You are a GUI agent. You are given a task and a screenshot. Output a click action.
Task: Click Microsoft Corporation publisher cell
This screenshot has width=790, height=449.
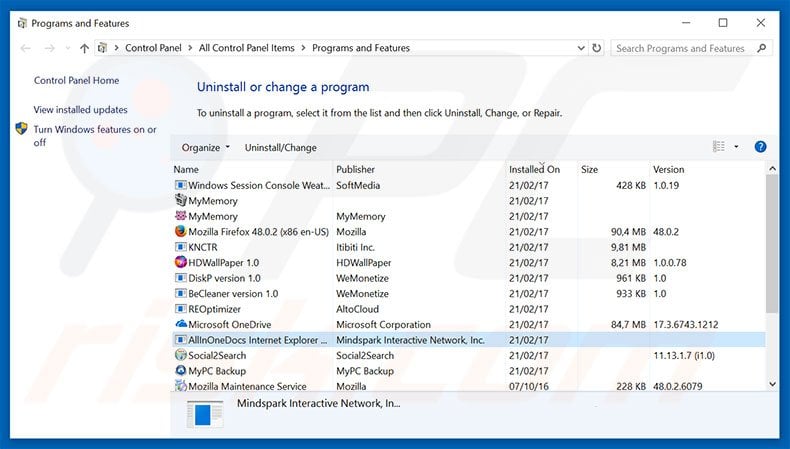pos(383,325)
